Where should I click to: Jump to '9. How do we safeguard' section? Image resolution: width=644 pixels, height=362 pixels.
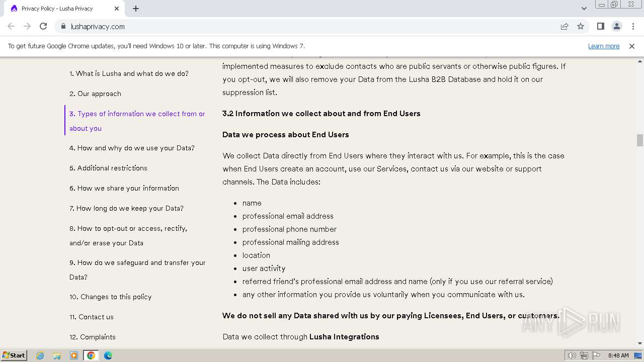[137, 269]
